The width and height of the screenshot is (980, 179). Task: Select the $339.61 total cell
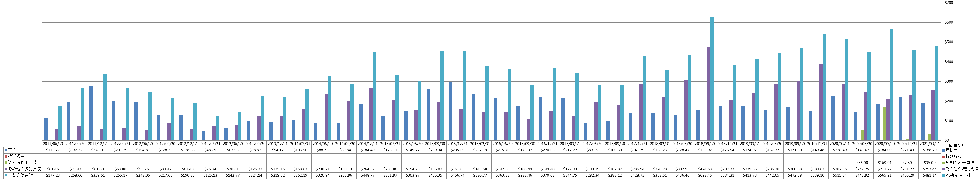(x=98, y=175)
